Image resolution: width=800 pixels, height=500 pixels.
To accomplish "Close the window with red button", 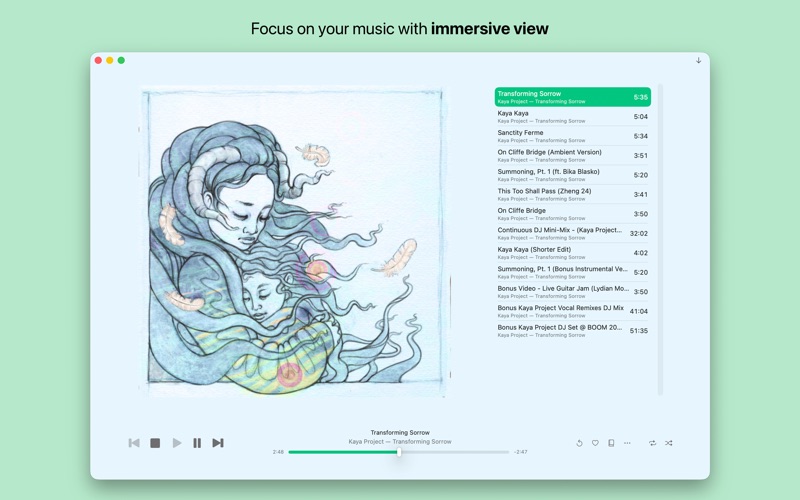I will 98,60.
